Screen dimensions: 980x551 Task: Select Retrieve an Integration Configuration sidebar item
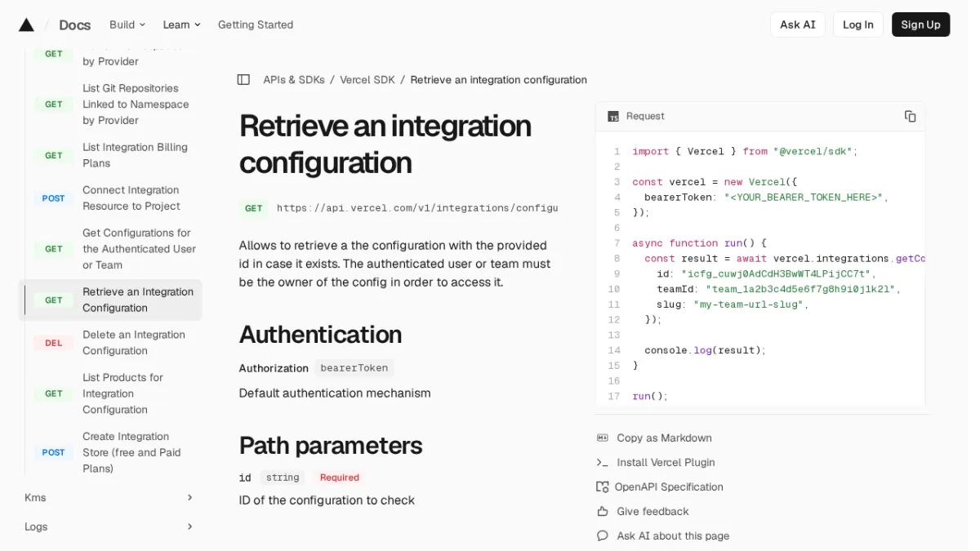(x=110, y=300)
